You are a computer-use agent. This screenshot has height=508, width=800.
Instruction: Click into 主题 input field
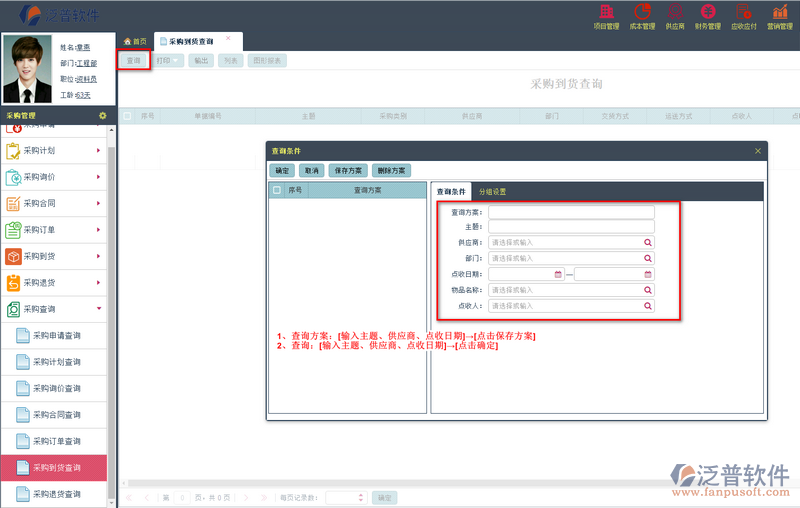[571, 226]
